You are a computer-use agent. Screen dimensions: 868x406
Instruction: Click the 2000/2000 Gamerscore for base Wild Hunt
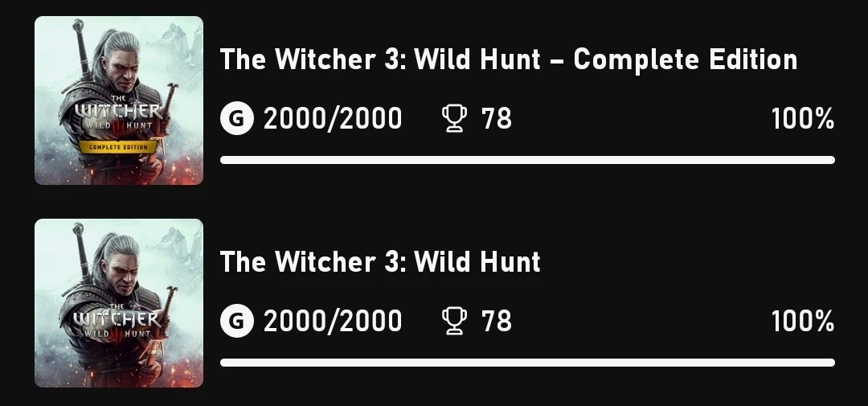(333, 322)
